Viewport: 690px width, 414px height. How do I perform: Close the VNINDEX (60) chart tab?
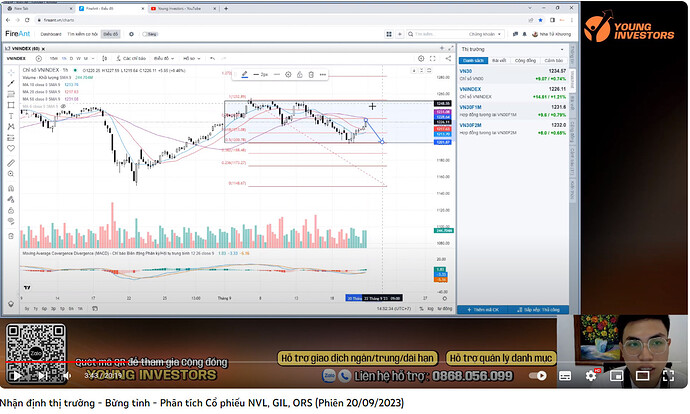pyautogui.click(x=44, y=48)
